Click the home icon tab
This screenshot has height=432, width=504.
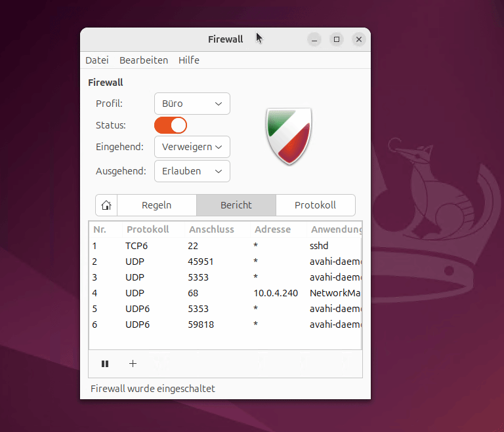(x=106, y=205)
